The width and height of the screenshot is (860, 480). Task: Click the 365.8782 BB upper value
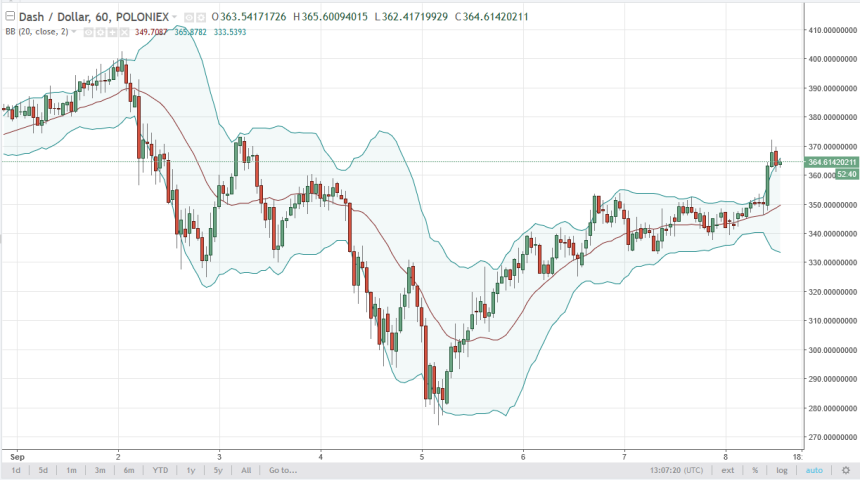(x=190, y=32)
